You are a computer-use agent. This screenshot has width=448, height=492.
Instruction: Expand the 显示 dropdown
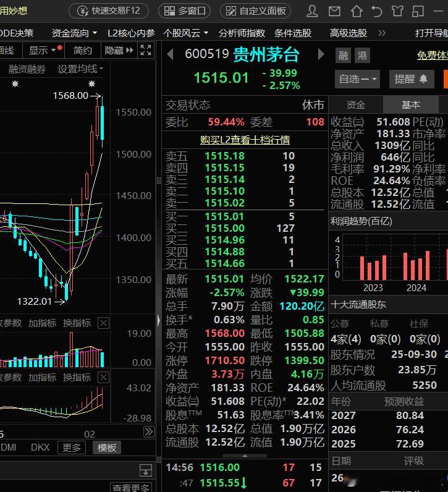tap(43, 50)
